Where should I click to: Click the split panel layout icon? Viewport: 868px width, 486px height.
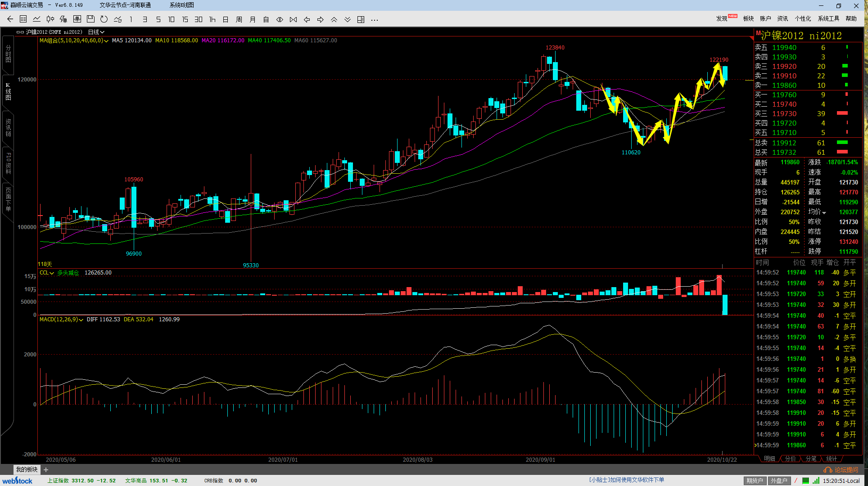pos(361,19)
